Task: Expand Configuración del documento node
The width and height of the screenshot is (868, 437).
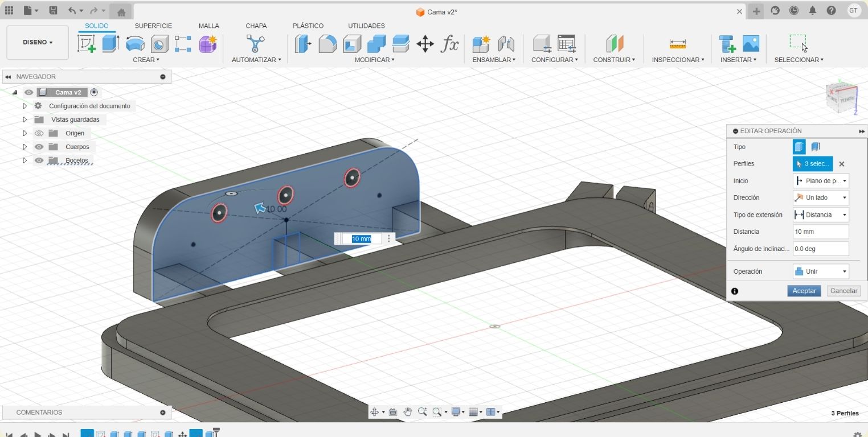Action: (24, 106)
